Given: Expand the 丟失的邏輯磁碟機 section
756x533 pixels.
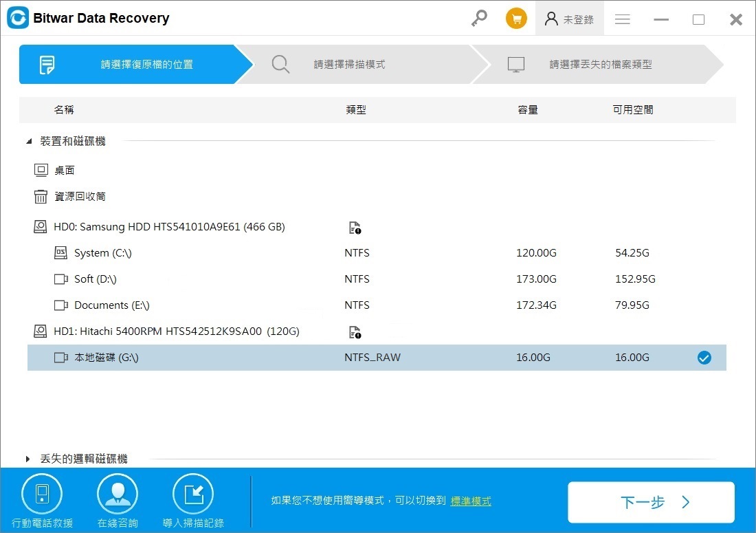Looking at the screenshot, I should 28,459.
